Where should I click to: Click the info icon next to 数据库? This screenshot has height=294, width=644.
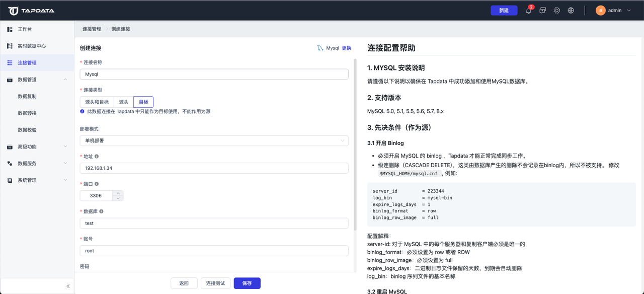tap(102, 211)
